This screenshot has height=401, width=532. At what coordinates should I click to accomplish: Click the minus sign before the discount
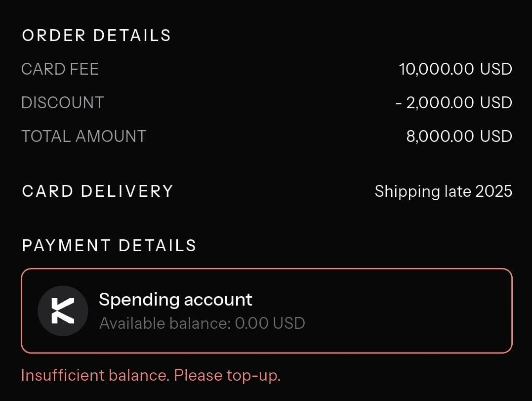(399, 103)
